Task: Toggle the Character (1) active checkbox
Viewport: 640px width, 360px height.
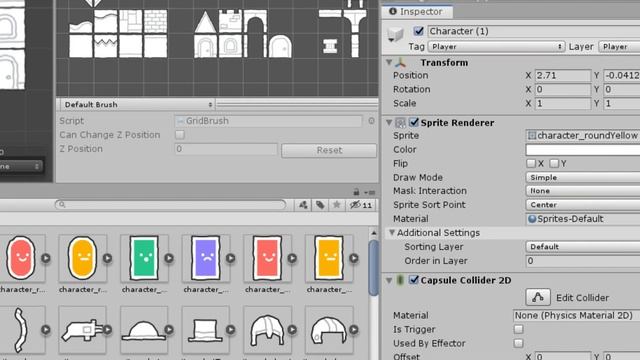Action: click(418, 31)
